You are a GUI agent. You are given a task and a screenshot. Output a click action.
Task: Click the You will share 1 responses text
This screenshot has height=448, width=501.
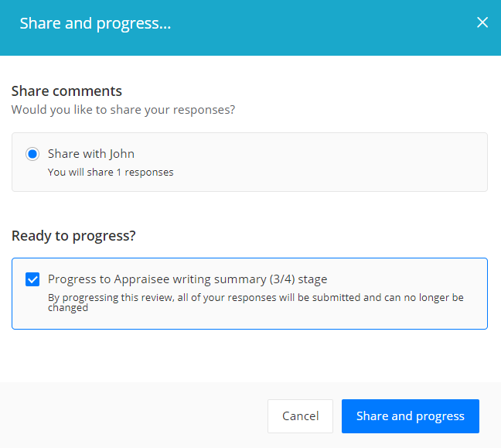(x=111, y=172)
